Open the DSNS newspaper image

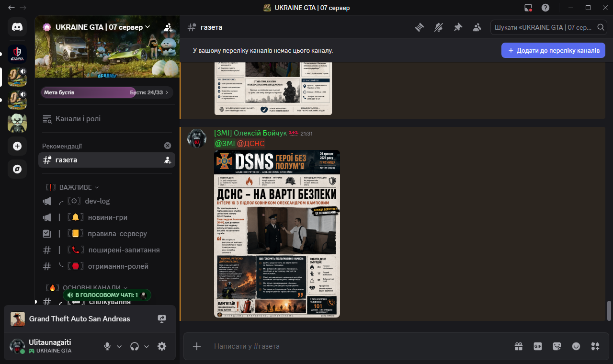277,234
